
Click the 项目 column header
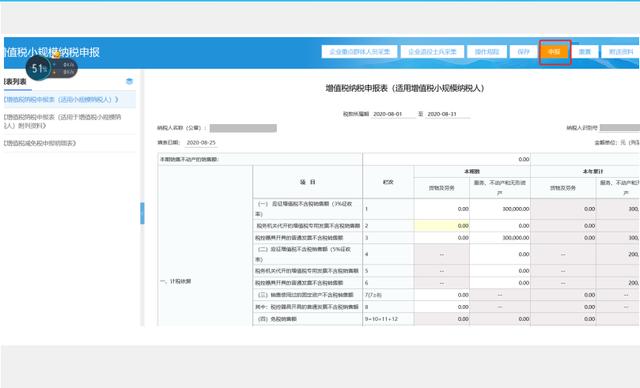tap(308, 182)
